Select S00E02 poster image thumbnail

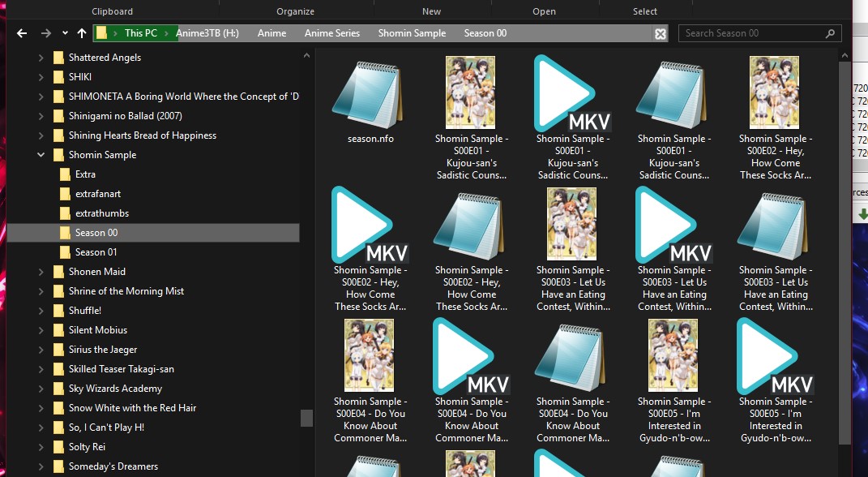pyautogui.click(x=775, y=92)
